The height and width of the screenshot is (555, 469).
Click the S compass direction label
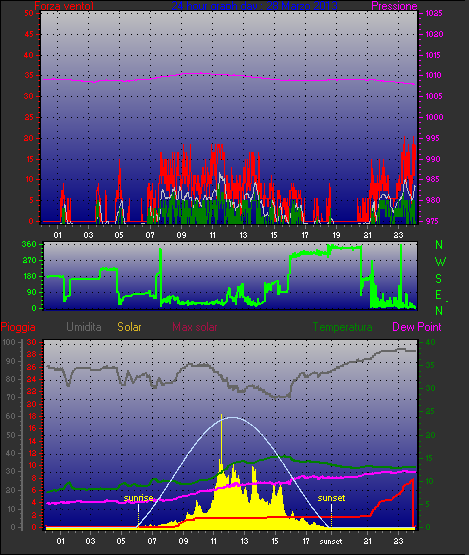point(439,279)
